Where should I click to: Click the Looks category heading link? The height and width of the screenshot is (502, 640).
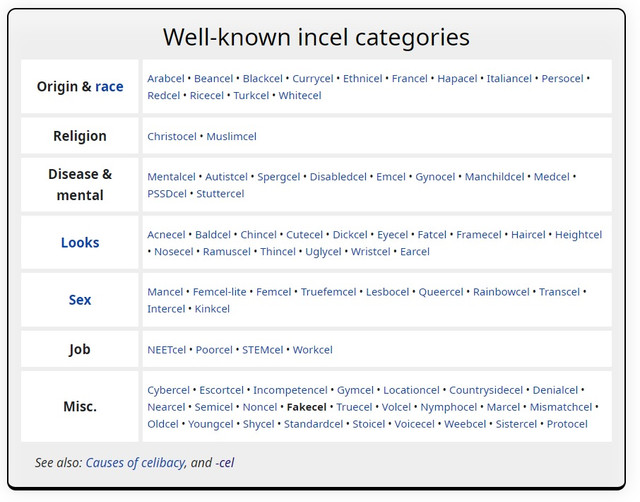tap(80, 242)
